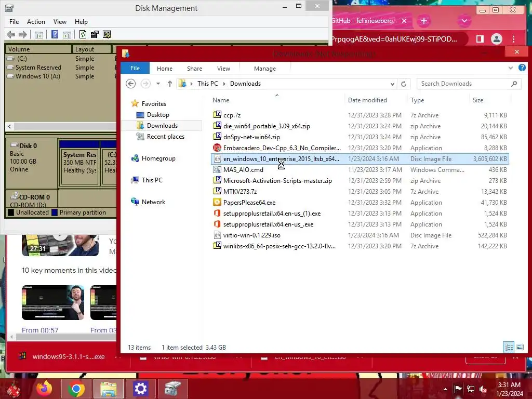This screenshot has height=399, width=532.
Task: Sort files by Size column header
Action: 490,100
